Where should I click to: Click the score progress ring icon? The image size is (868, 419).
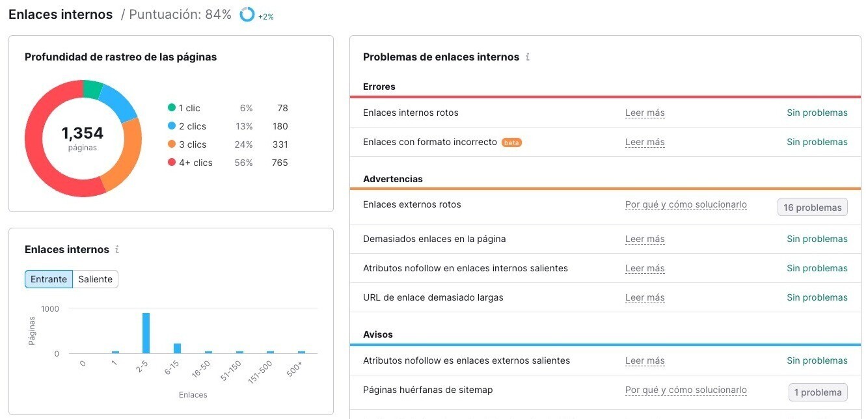click(x=247, y=14)
